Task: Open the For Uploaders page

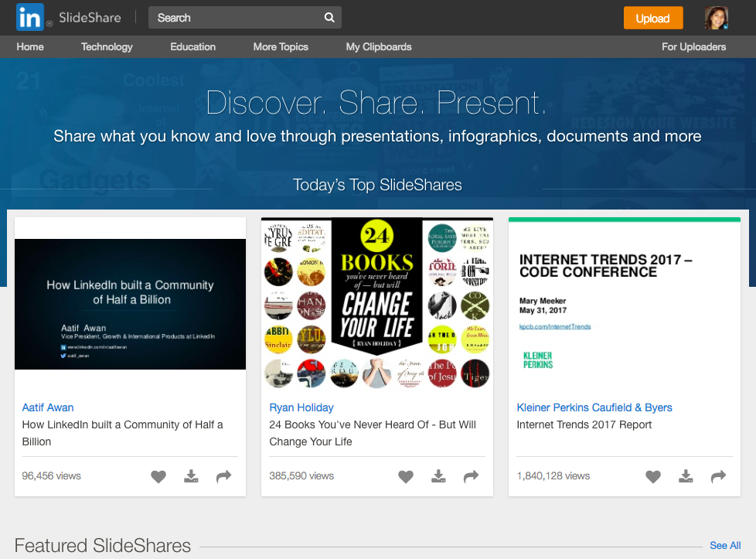Action: click(693, 47)
